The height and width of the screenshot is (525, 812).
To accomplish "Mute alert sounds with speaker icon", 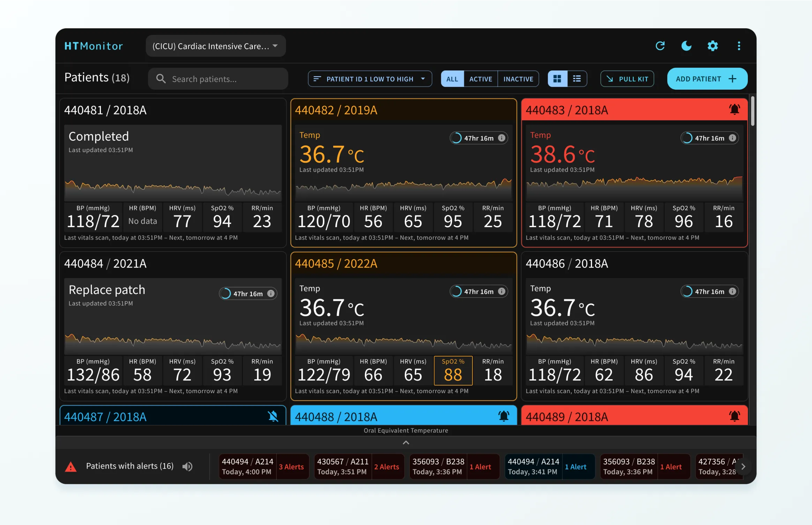I will [x=187, y=466].
